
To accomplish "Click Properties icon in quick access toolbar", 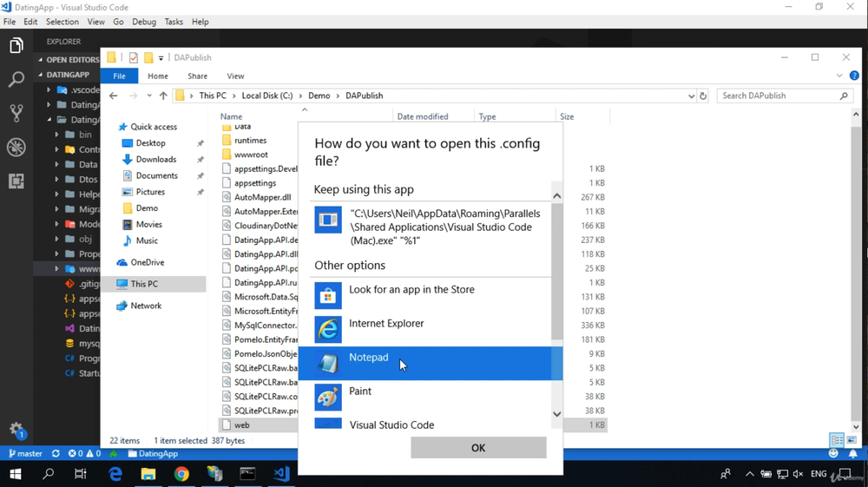I will pyautogui.click(x=134, y=57).
